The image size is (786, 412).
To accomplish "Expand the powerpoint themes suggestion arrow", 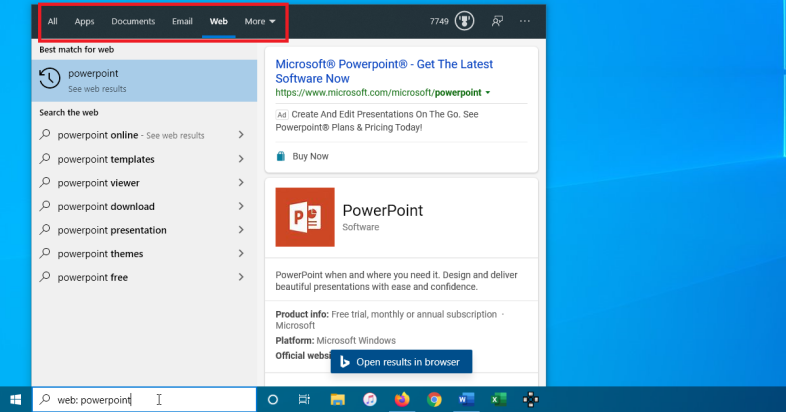I will [241, 253].
